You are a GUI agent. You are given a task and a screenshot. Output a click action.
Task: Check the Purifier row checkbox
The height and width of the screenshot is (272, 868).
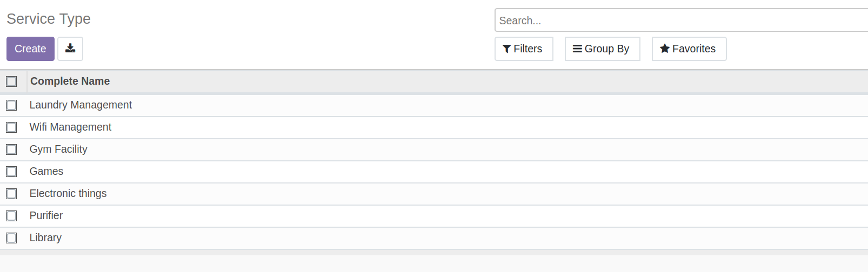11,216
